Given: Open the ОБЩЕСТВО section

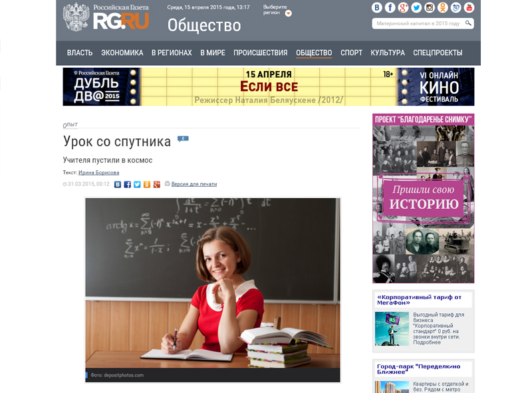Looking at the screenshot, I should [314, 53].
